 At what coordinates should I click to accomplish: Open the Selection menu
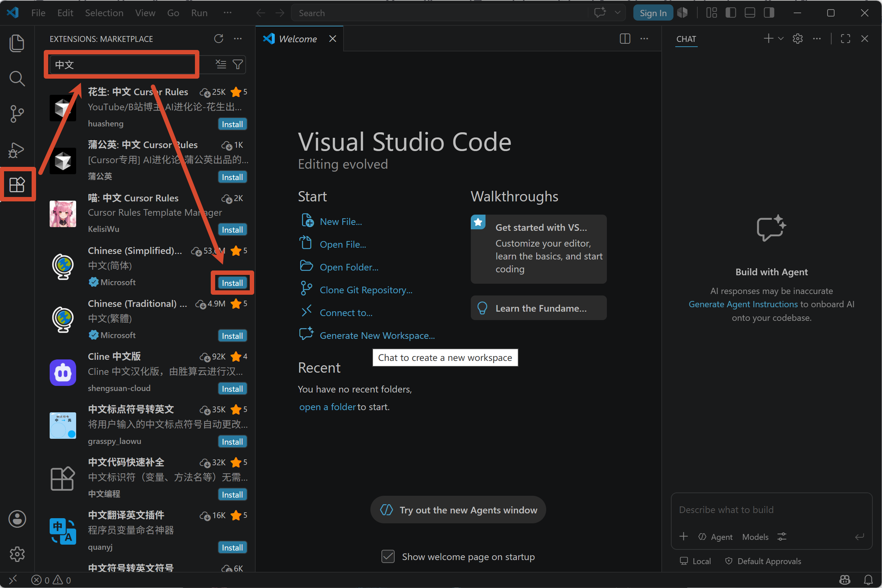coord(104,13)
